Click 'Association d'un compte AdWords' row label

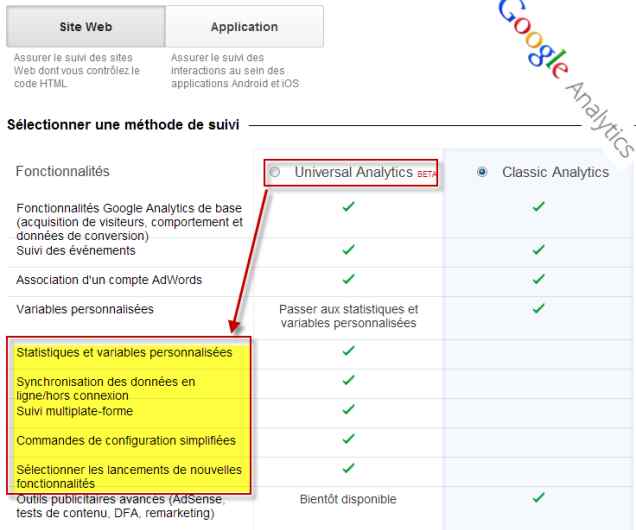[109, 280]
